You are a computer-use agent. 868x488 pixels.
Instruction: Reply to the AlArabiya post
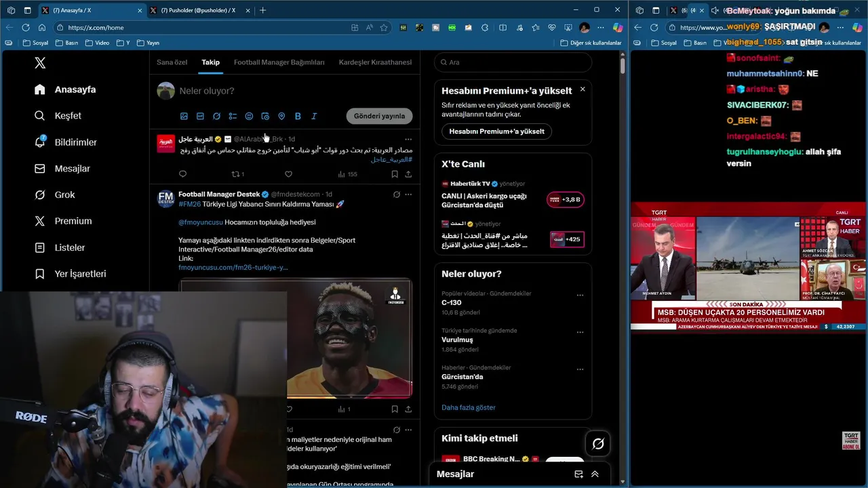pyautogui.click(x=182, y=174)
